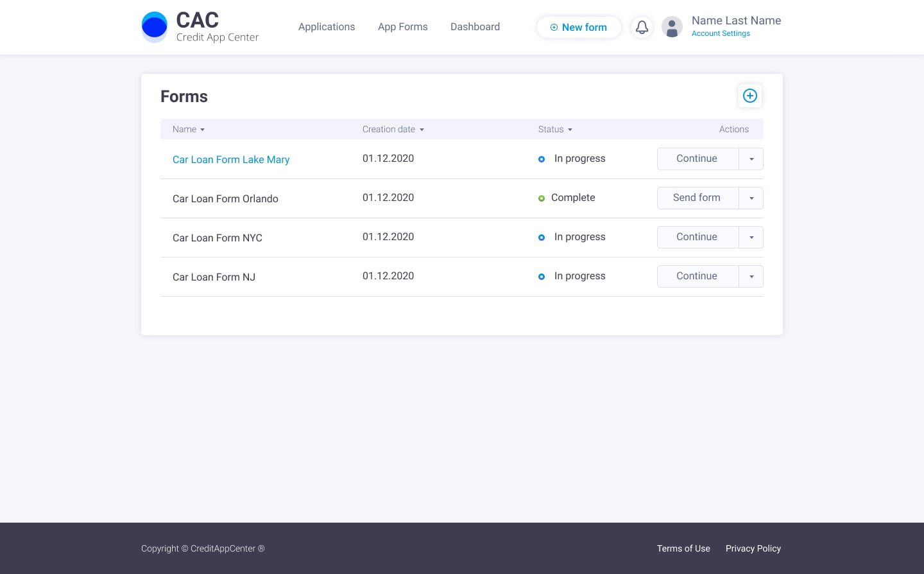Open Account Settings

721,33
